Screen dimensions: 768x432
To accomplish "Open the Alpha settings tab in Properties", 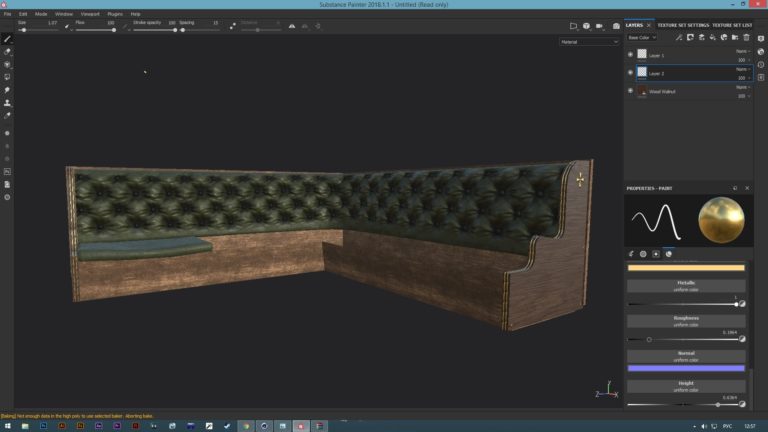I will point(643,254).
